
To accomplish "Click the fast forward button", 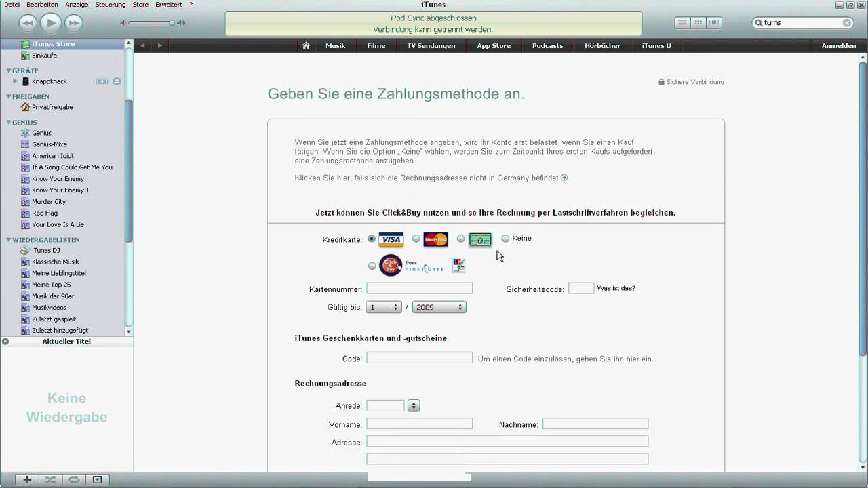I will point(73,23).
